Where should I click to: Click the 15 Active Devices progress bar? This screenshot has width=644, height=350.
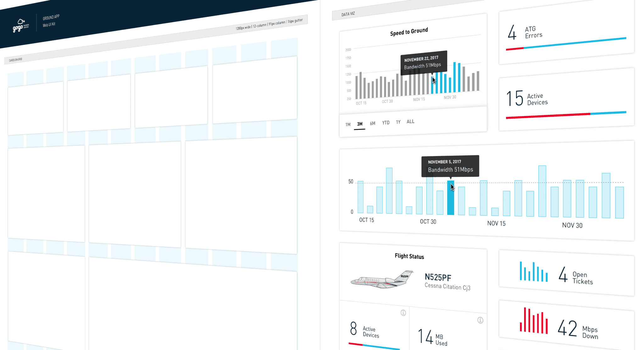pos(566,115)
